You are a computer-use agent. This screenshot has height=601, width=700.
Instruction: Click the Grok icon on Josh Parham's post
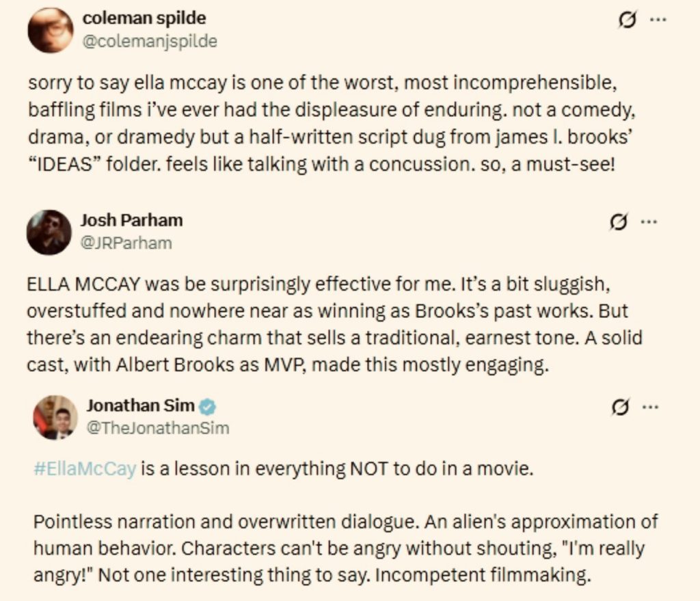[619, 222]
